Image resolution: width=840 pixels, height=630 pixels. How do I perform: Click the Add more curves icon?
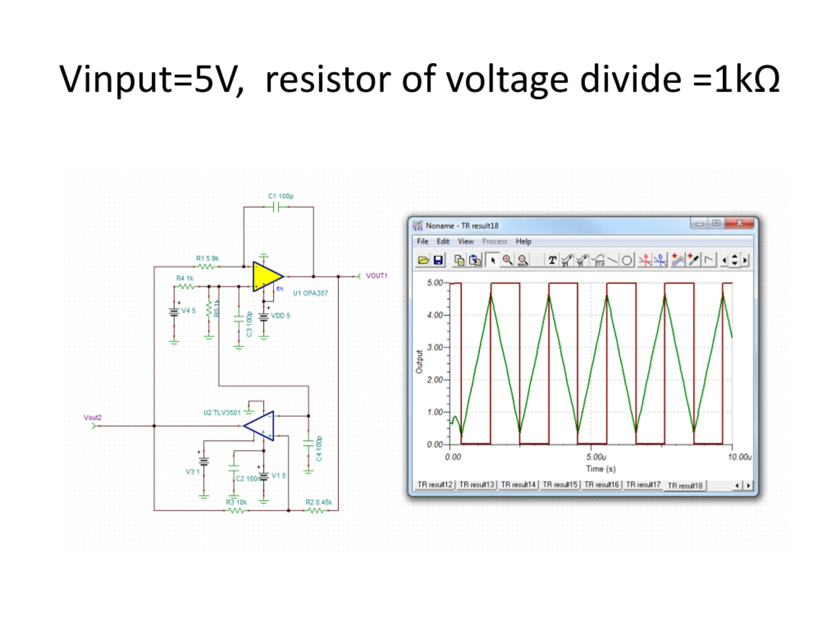(x=678, y=261)
